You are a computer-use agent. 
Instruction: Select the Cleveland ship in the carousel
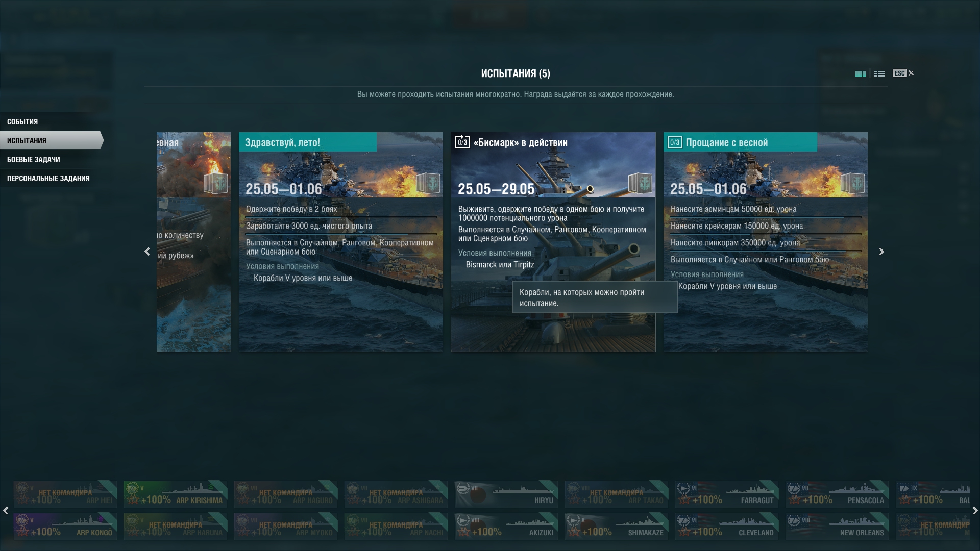727,526
